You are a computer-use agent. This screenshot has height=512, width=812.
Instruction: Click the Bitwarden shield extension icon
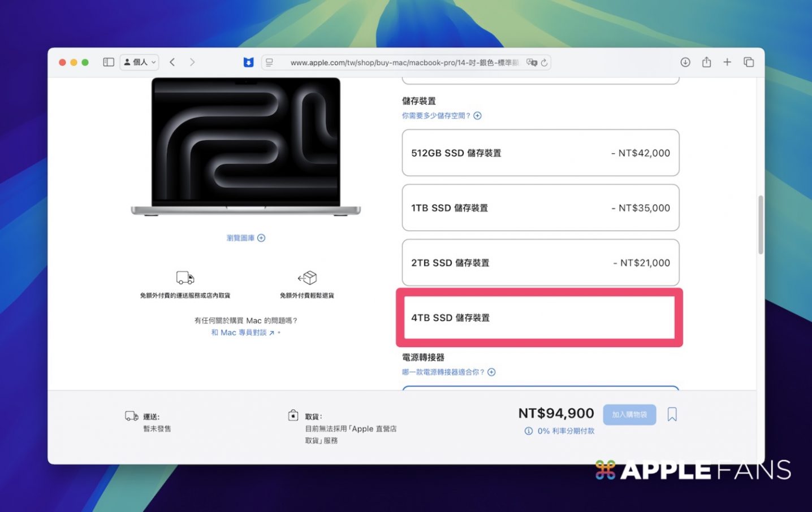(x=248, y=62)
